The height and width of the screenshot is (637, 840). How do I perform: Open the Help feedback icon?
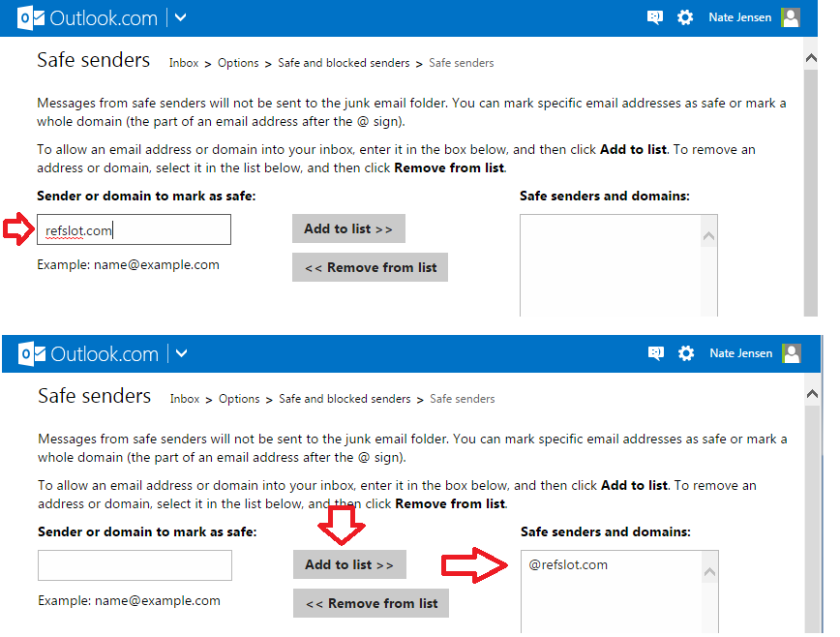click(654, 16)
